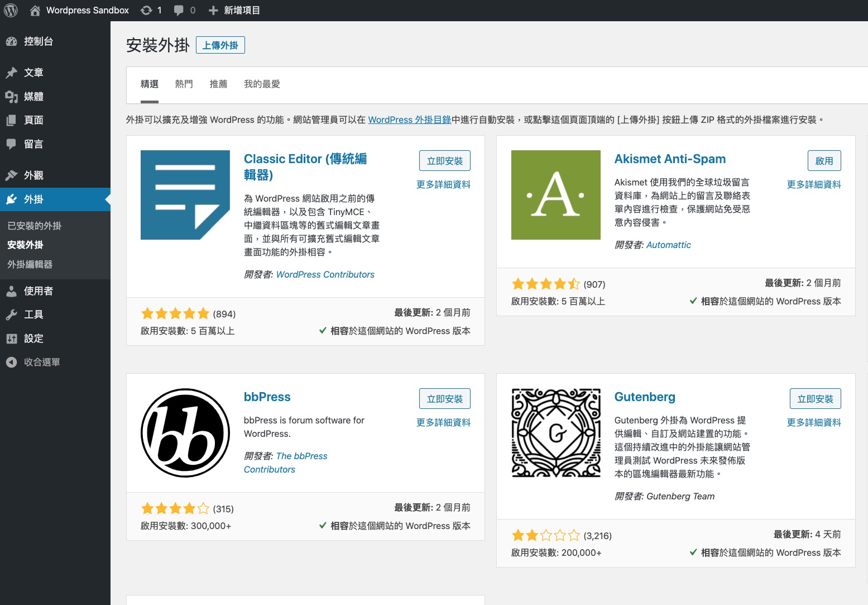Open the WordPress 外掛目錄 link
This screenshot has width=868, height=605.
pos(409,120)
